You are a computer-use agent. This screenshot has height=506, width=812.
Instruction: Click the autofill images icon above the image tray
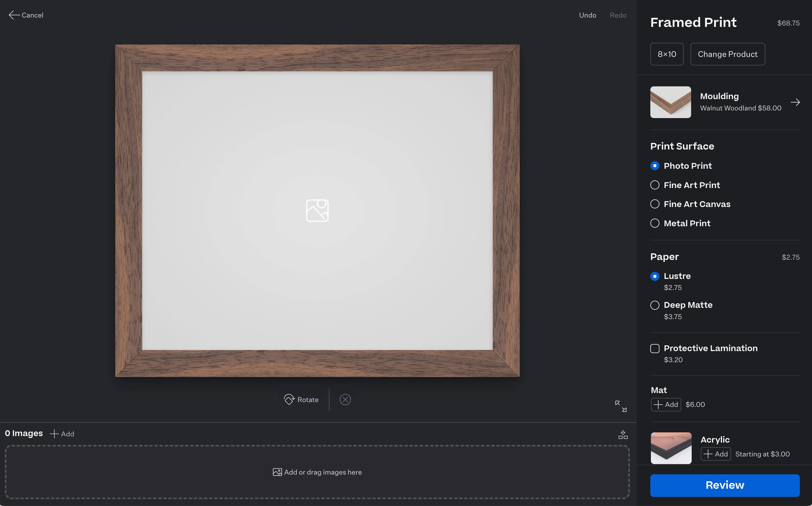tap(623, 434)
